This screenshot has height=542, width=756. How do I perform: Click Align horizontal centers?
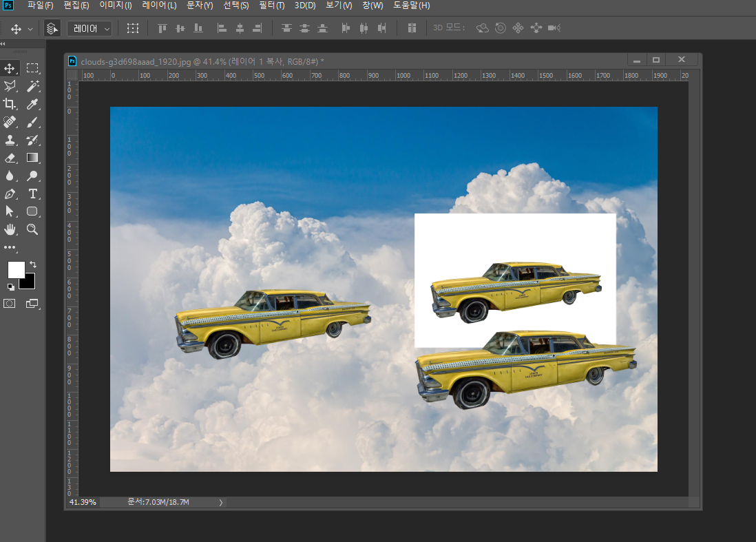(240, 28)
